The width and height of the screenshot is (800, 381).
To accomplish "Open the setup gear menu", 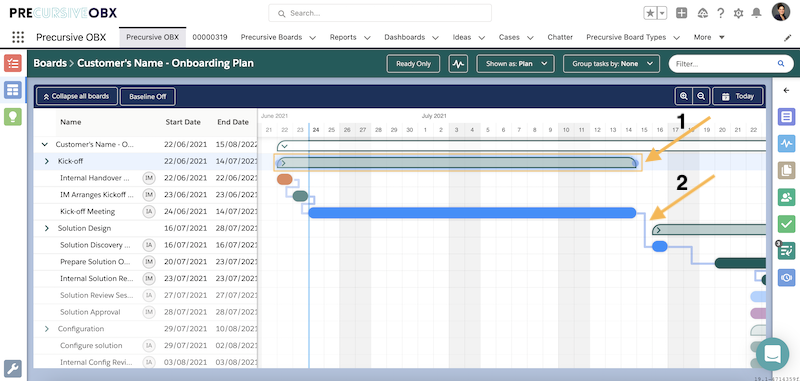I will point(738,14).
